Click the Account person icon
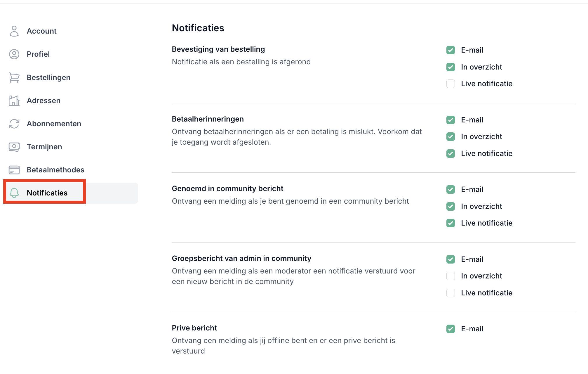Screen dimensions: 588x374 pyautogui.click(x=14, y=31)
